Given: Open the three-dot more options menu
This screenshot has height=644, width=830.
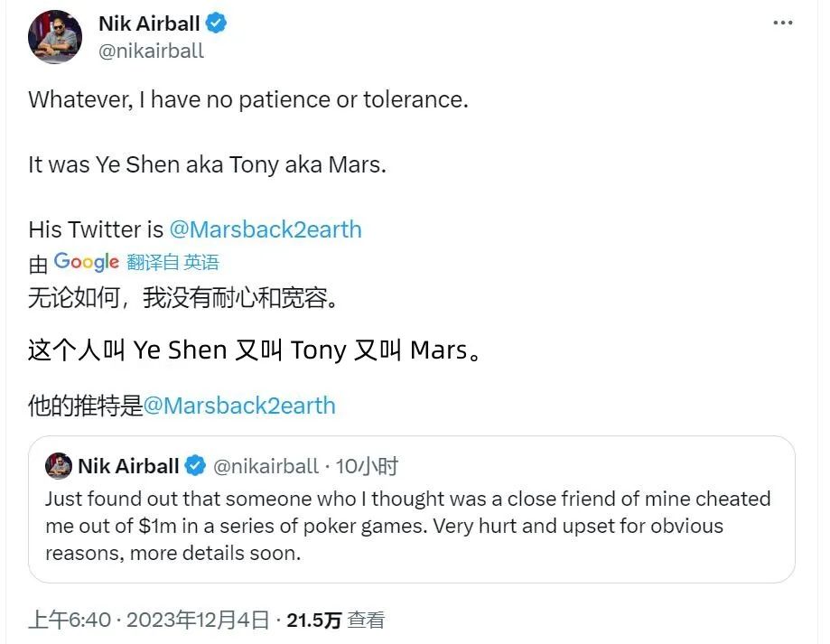Looking at the screenshot, I should click(782, 23).
